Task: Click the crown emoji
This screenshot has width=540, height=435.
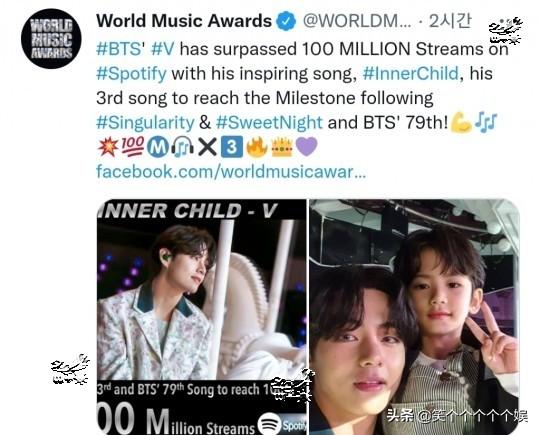Action: [282, 147]
